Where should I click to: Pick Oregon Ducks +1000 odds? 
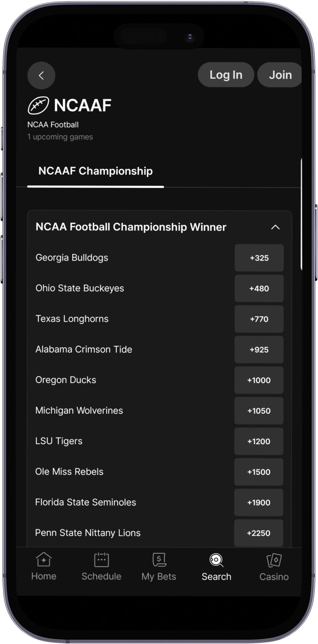coord(259,380)
